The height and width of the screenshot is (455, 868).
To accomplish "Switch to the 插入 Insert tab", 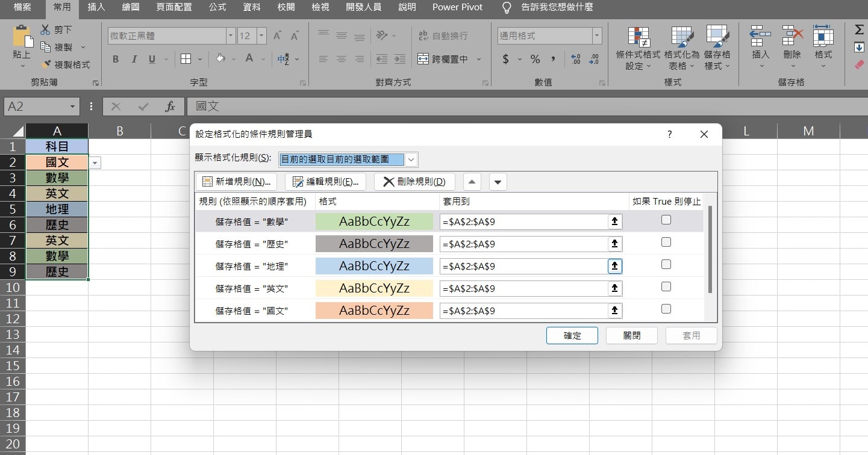I will click(x=96, y=7).
